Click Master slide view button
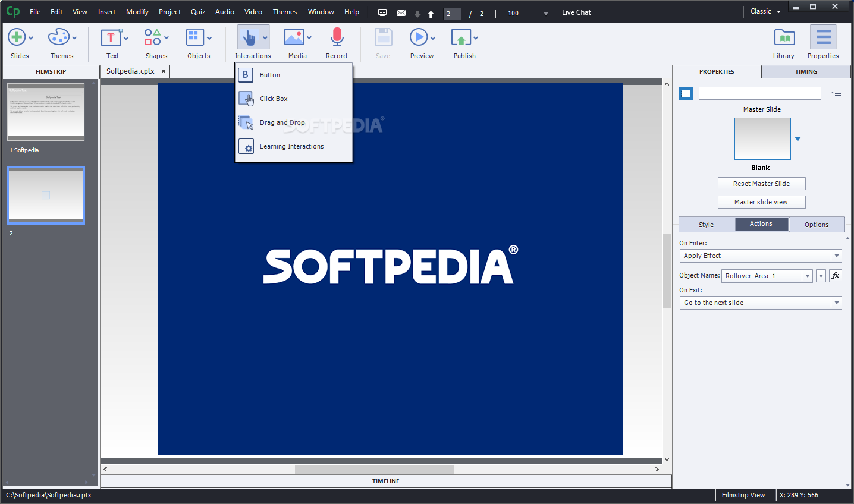Screen dimensions: 854x504 [x=761, y=202]
